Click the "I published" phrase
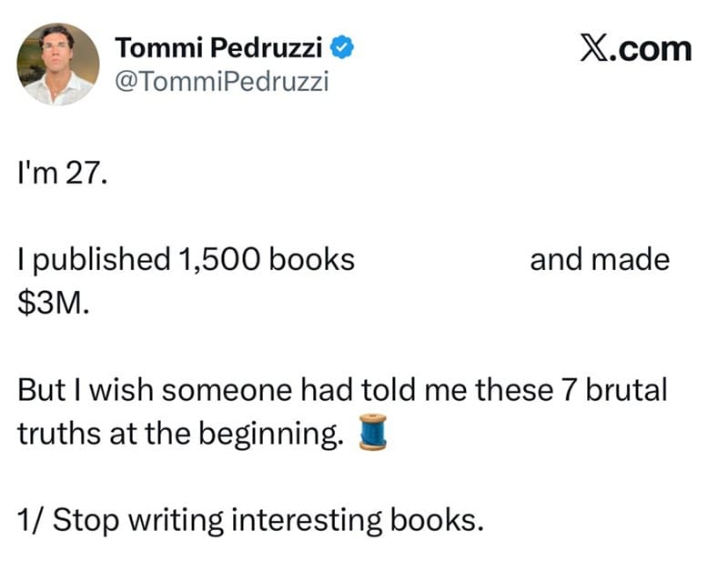 click(x=95, y=260)
